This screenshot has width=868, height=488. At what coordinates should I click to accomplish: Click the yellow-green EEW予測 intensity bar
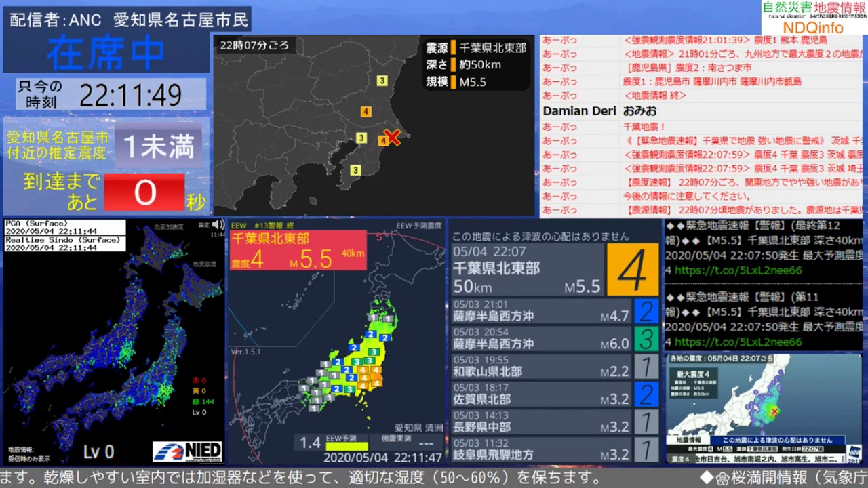pos(347,447)
